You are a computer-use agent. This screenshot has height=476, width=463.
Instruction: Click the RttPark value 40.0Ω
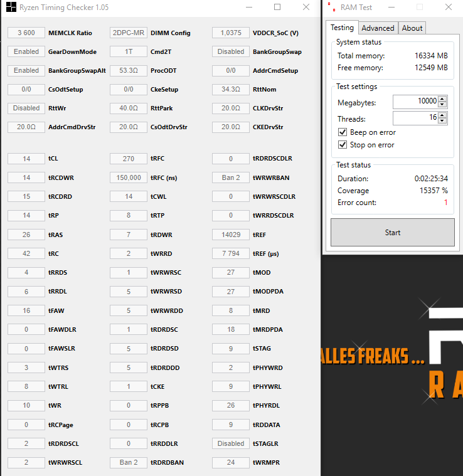(x=129, y=108)
